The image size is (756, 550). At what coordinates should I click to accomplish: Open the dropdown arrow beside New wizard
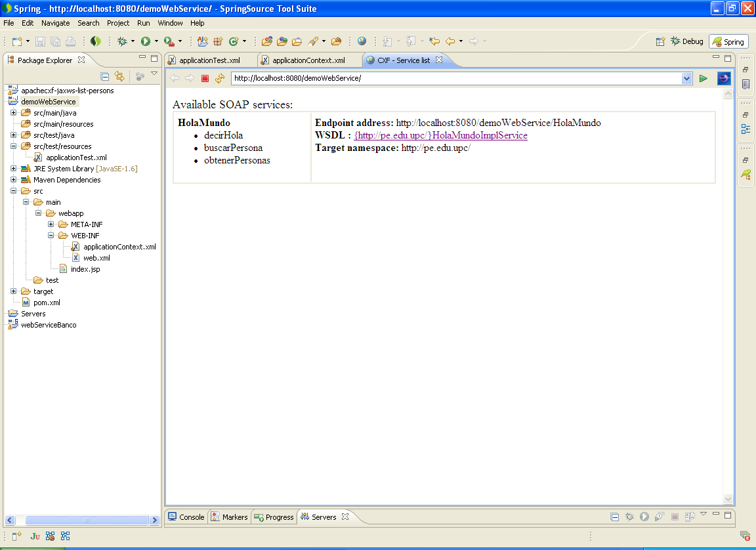[28, 41]
